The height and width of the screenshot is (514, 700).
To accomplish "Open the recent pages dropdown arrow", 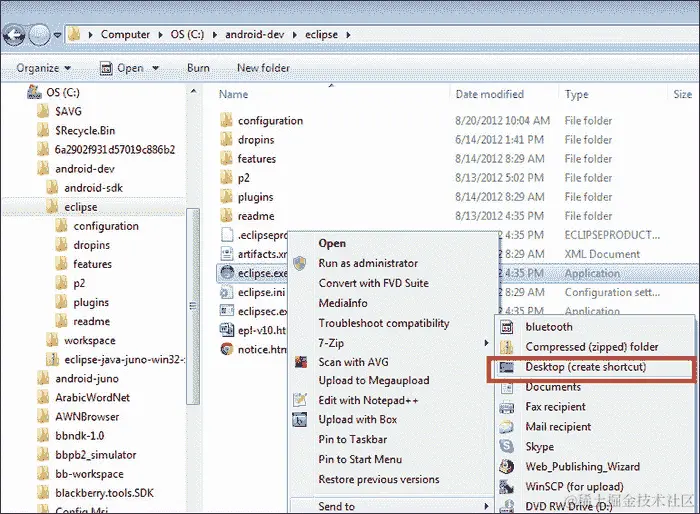I will tap(58, 35).
